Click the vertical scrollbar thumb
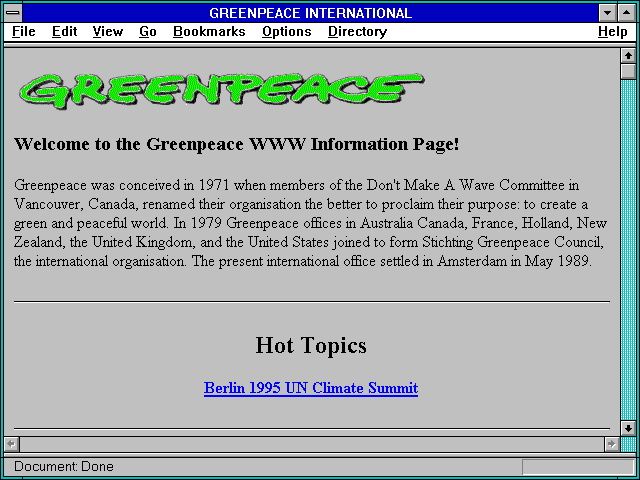The width and height of the screenshot is (640, 480). pos(629,71)
